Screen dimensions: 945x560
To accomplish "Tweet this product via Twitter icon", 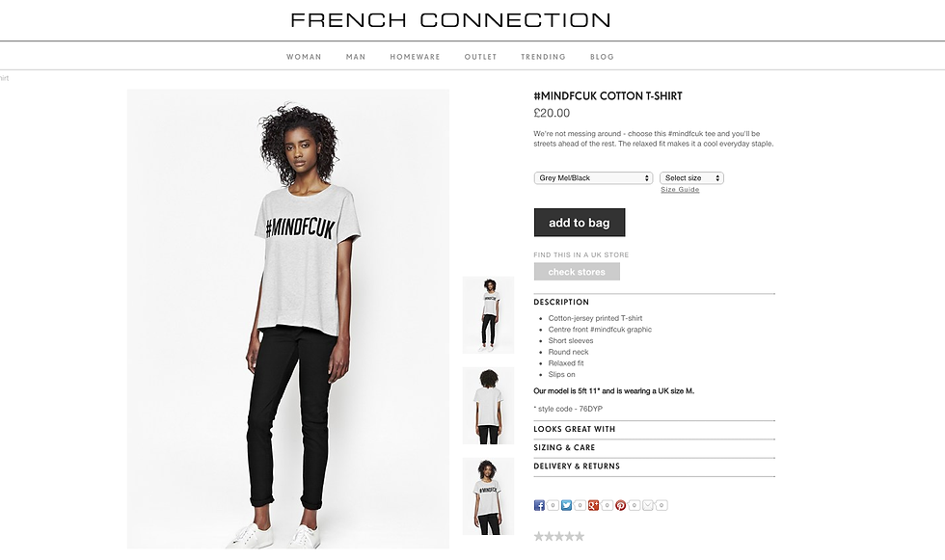I will point(566,505).
